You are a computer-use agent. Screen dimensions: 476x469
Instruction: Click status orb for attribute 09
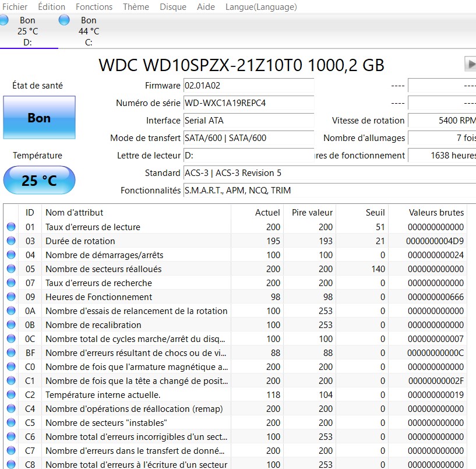[11, 297]
